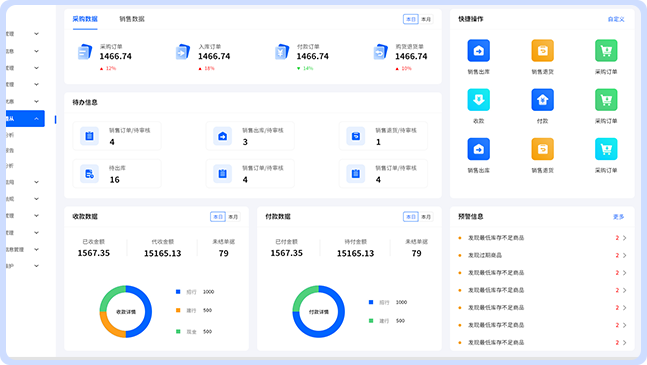
Task: Click the 待办信息 section heading
Action: [85, 102]
